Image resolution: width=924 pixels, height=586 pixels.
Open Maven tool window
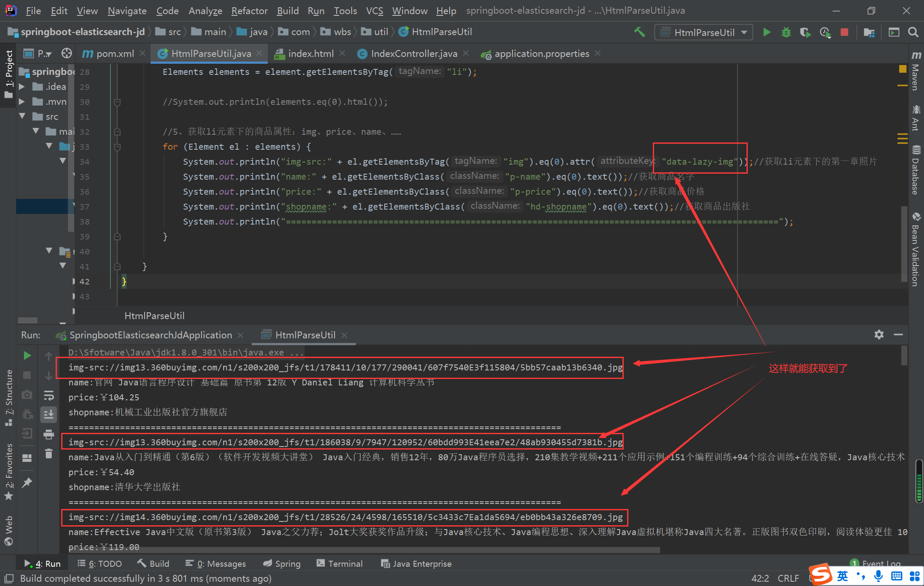[x=916, y=71]
